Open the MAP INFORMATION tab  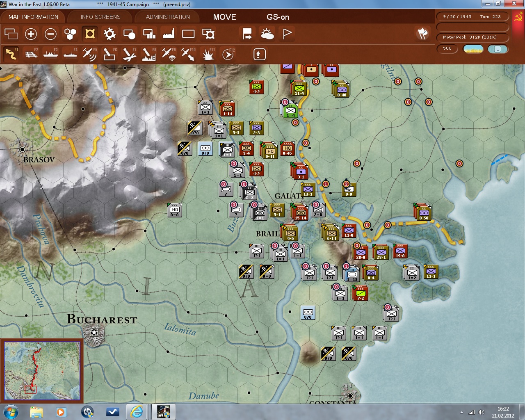click(x=33, y=17)
